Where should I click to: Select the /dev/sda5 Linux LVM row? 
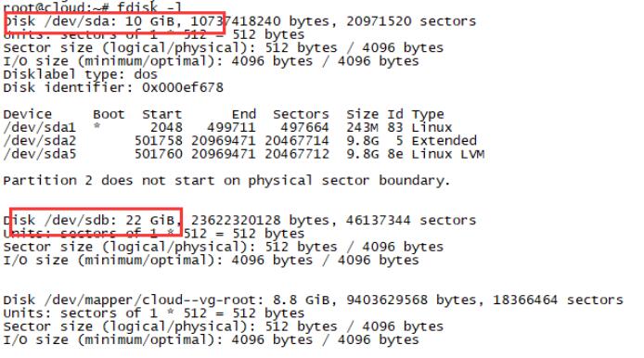click(244, 154)
